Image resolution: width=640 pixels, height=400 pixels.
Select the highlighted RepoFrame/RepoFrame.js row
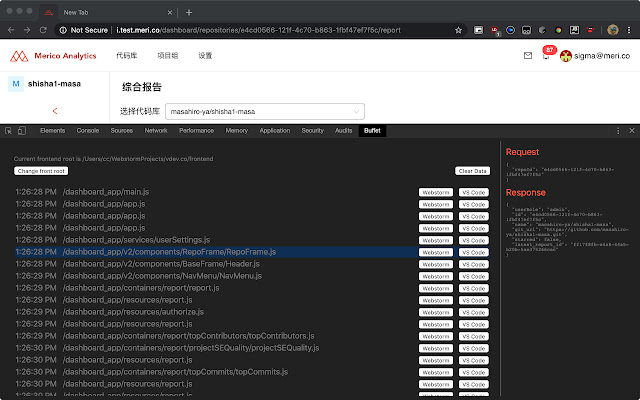(252, 252)
